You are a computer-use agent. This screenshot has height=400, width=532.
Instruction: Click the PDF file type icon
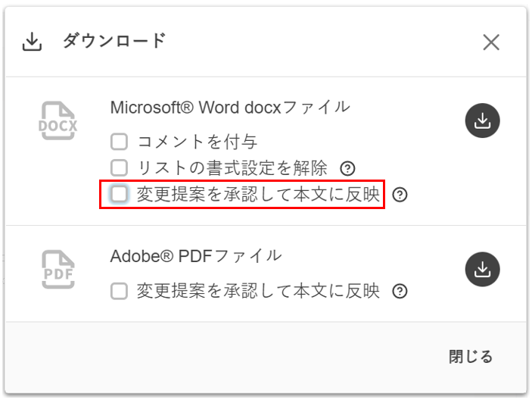(x=58, y=270)
